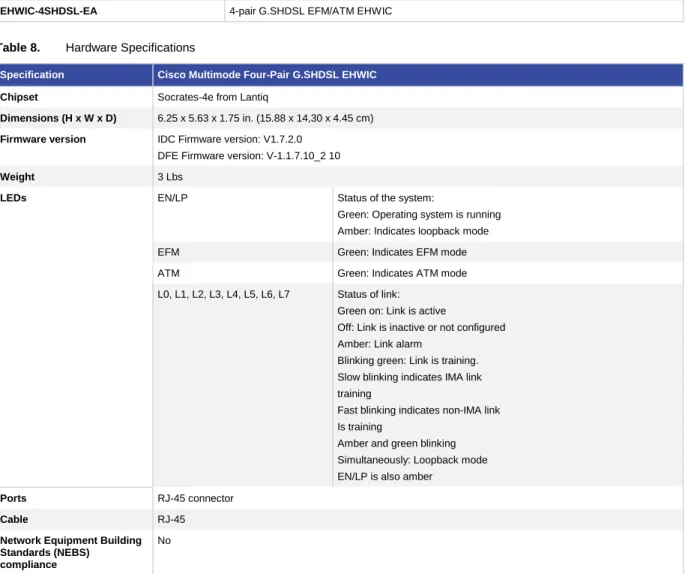Click 'Amber: Link alarm' line
The image size is (685, 574).
(x=379, y=344)
